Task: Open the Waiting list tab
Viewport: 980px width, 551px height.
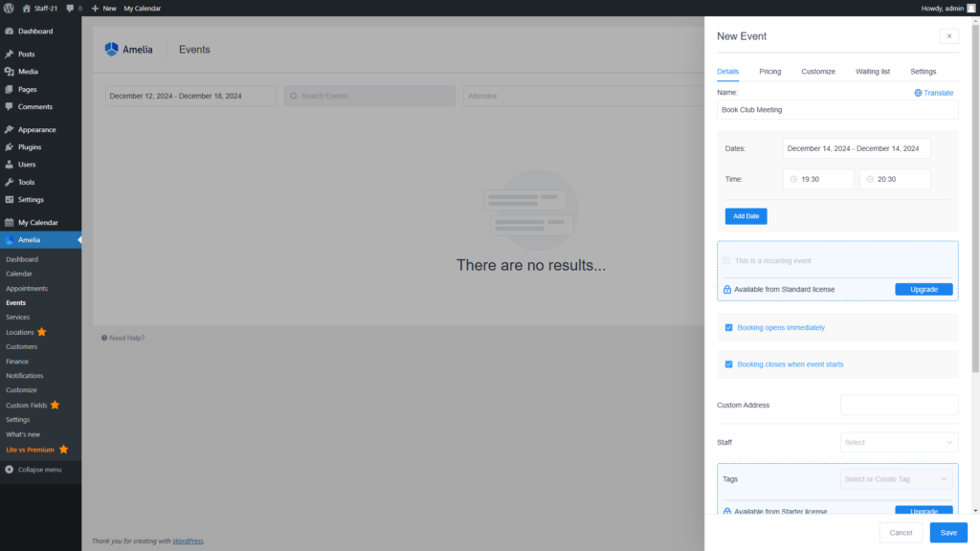Action: coord(872,72)
